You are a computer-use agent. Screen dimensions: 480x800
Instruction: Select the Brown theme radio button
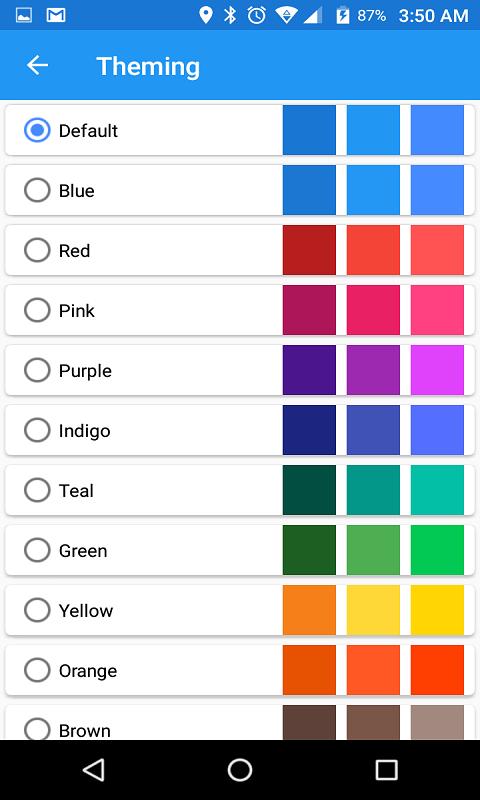[37, 729]
